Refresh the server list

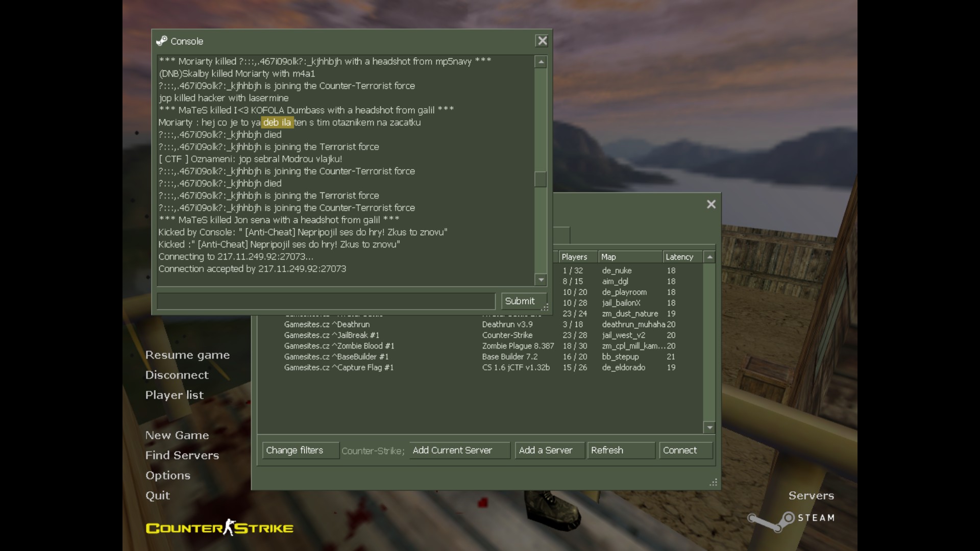(x=621, y=450)
